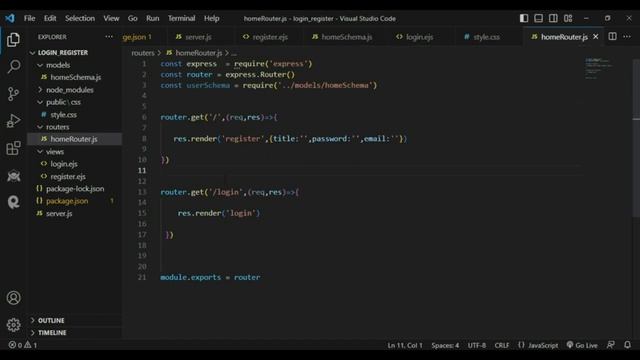Change Spaces: 4 indentation setting
Image resolution: width=640 pixels, height=360 pixels.
coord(445,345)
